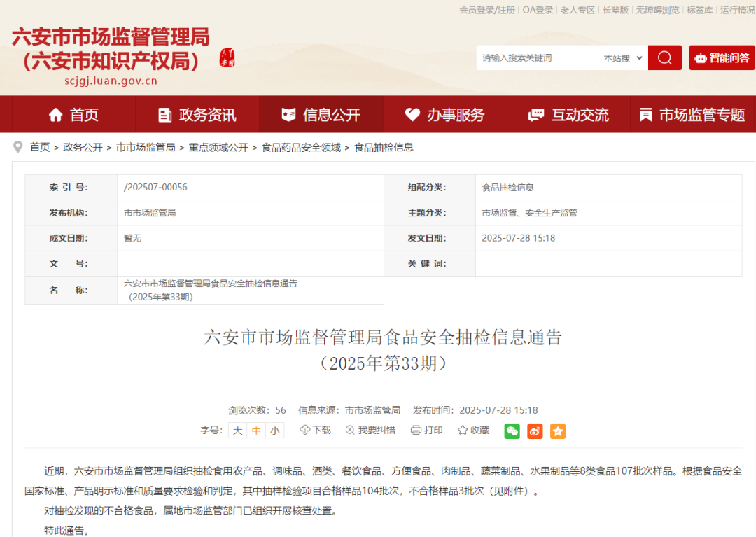The width and height of the screenshot is (756, 537).
Task: Click 食品药品安全领域 breadcrumb link
Action: tap(301, 148)
